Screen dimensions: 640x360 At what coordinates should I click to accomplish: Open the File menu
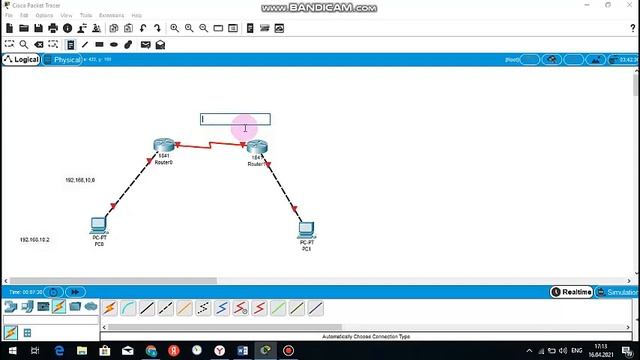tap(9, 15)
